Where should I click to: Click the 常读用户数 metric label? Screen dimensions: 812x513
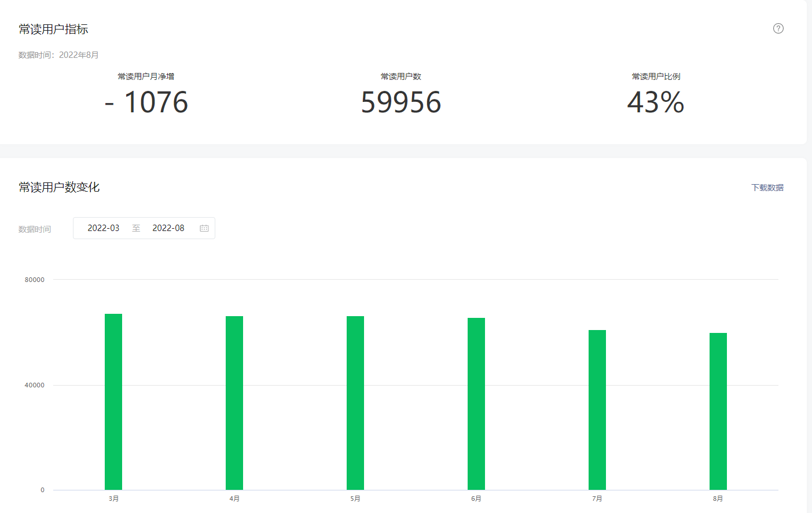tap(401, 76)
